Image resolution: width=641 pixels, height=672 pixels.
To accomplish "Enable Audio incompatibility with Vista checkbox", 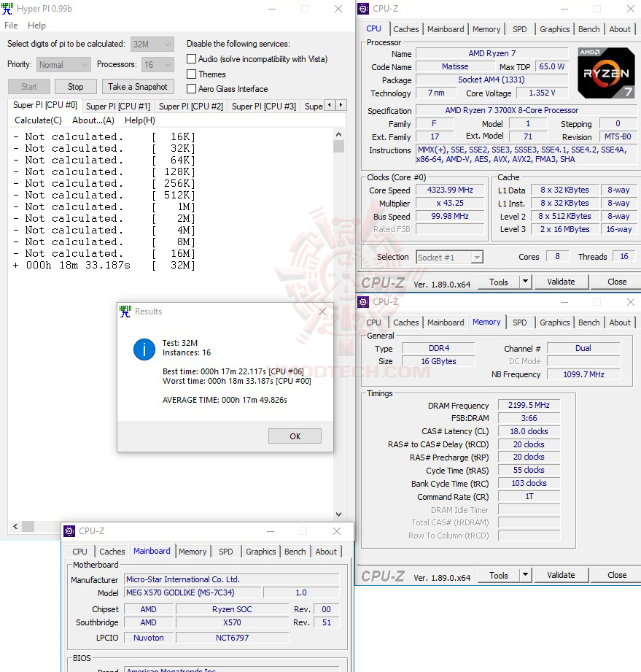I will pos(192,58).
